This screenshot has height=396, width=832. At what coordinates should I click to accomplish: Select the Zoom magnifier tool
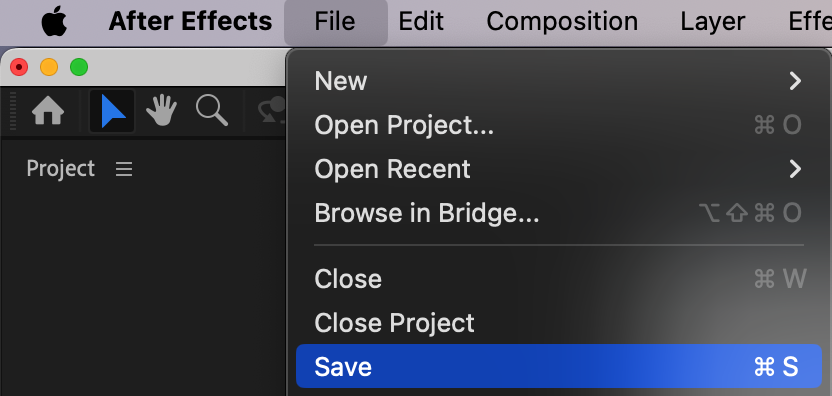[212, 110]
